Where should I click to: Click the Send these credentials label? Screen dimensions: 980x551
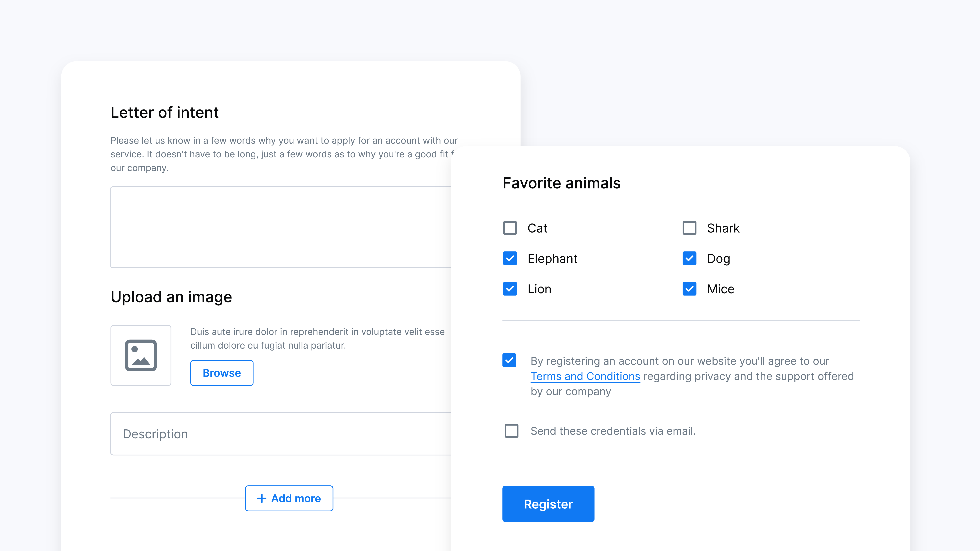pos(613,431)
